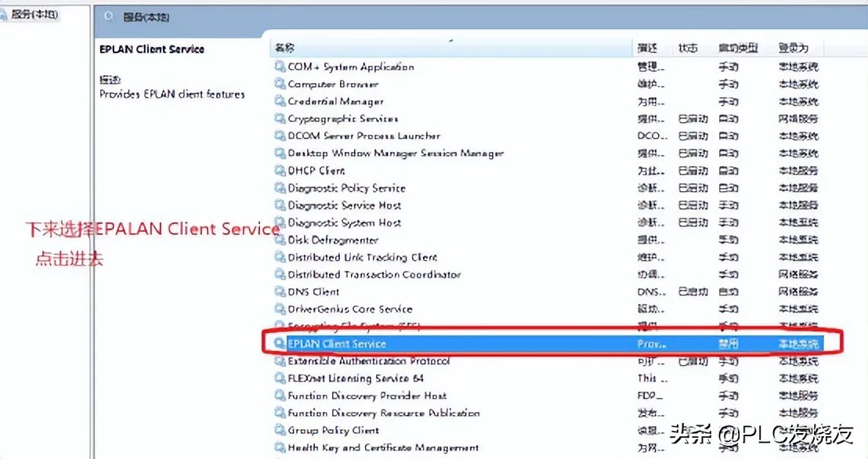Image resolution: width=868 pixels, height=459 pixels.
Task: Click the DNS Client service icon
Action: click(280, 291)
